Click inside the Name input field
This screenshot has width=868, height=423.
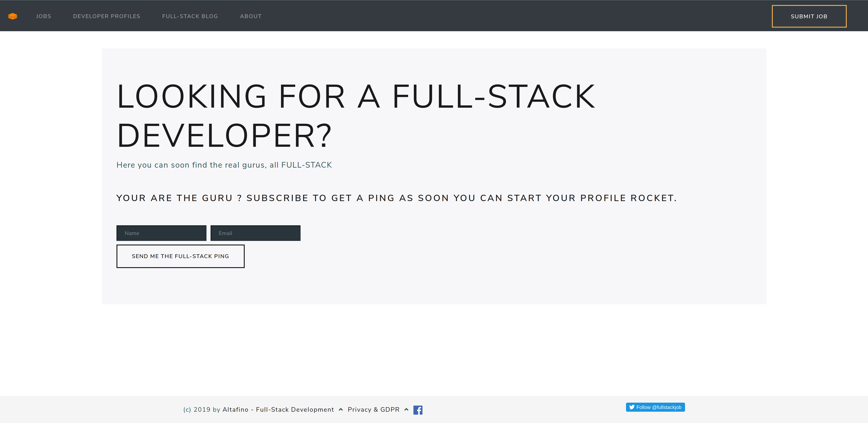161,233
